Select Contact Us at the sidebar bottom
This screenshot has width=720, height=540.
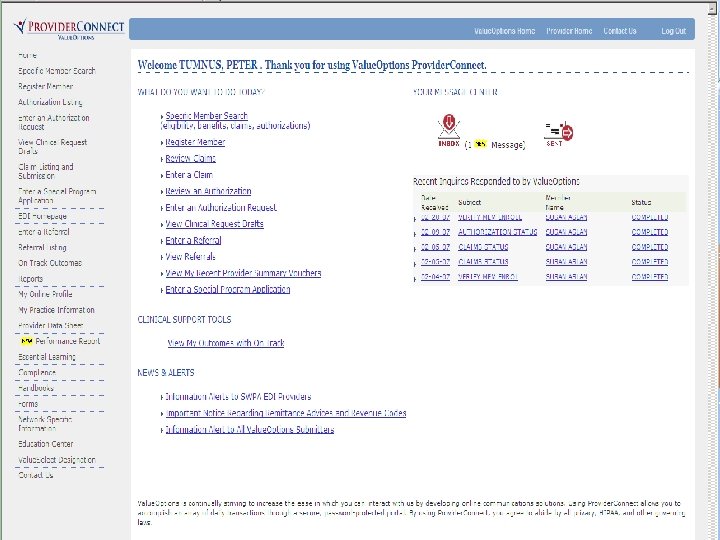pos(36,475)
